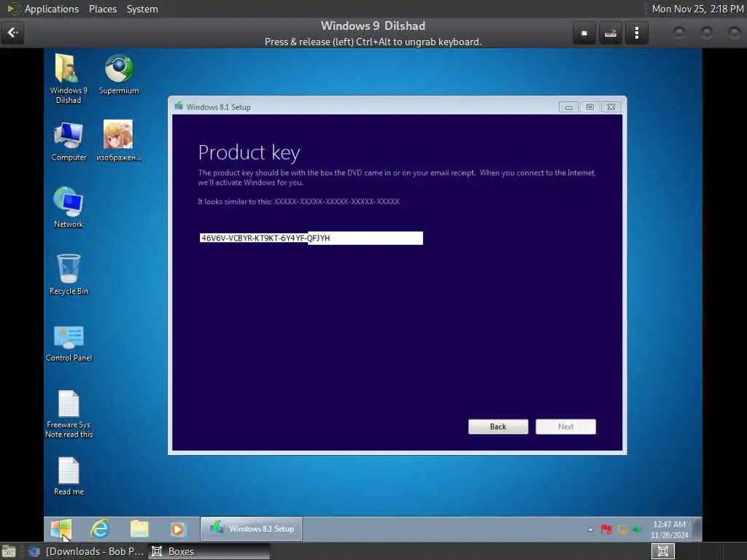Open the Places menu
Screen dimensions: 747x560
[103, 9]
